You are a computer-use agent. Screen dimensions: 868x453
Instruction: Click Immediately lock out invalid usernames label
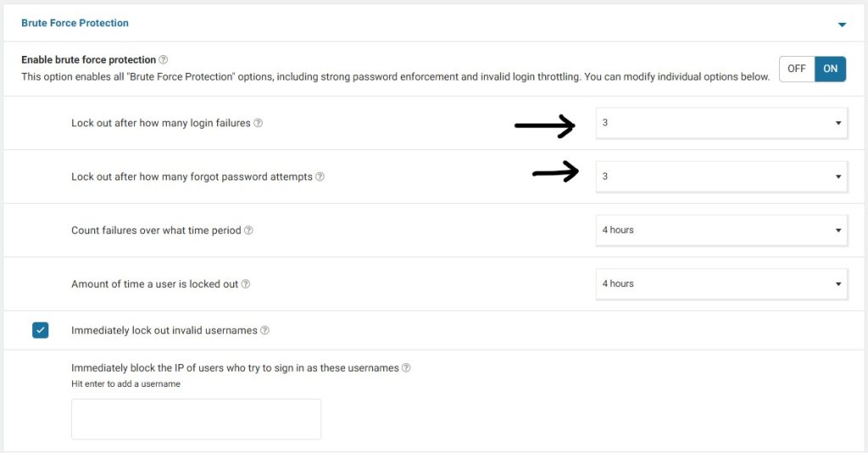pos(164,330)
